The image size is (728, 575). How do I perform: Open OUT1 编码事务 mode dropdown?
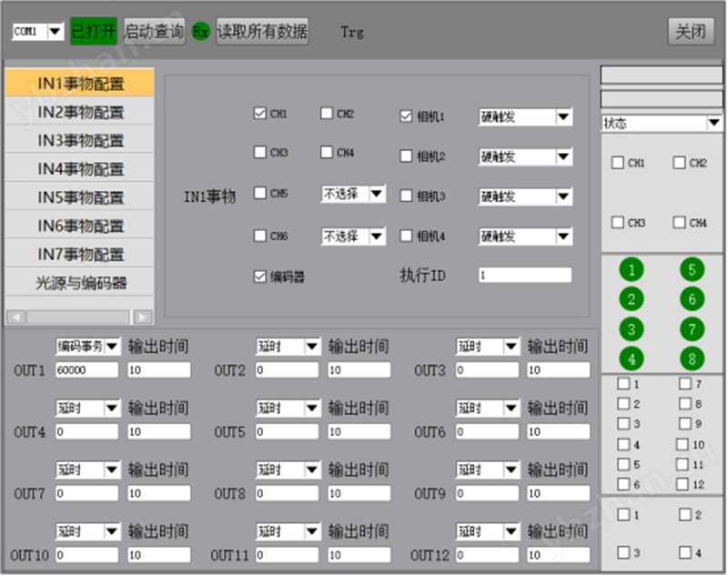(x=111, y=347)
